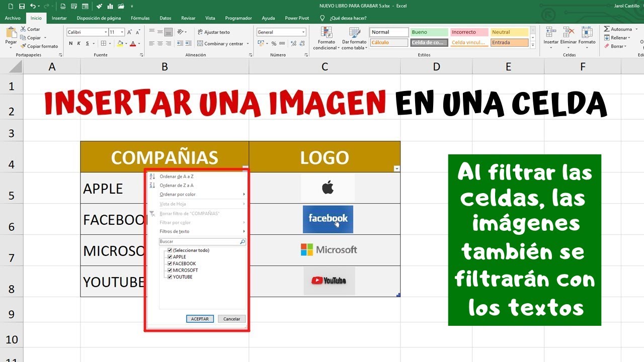Image resolution: width=644 pixels, height=362 pixels.
Task: Pick the red font color
Action: click(x=132, y=44)
